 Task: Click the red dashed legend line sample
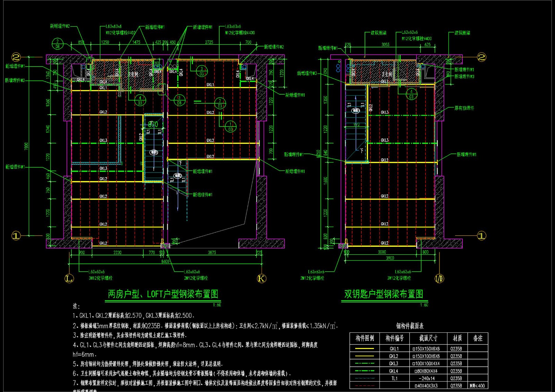tap(365, 386)
